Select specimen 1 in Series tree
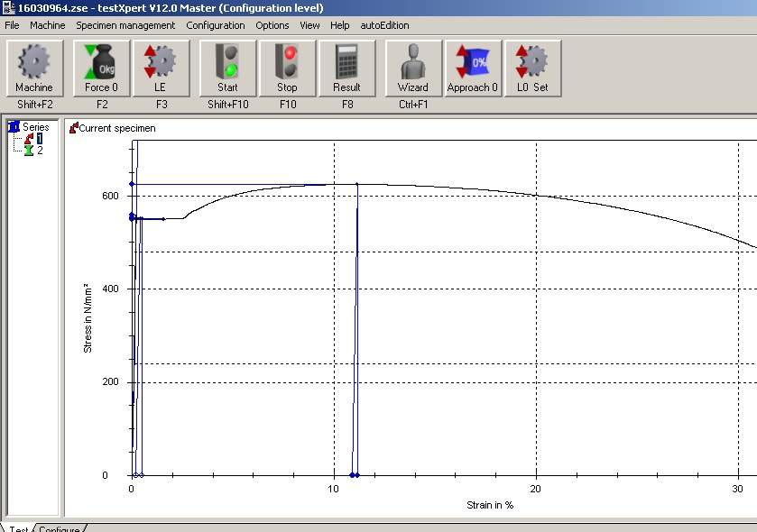 click(40, 139)
